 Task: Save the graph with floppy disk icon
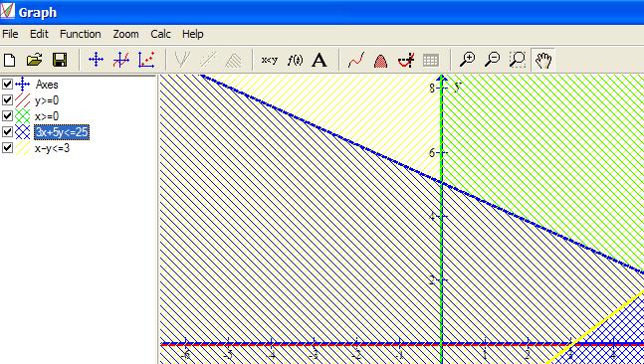(60, 61)
